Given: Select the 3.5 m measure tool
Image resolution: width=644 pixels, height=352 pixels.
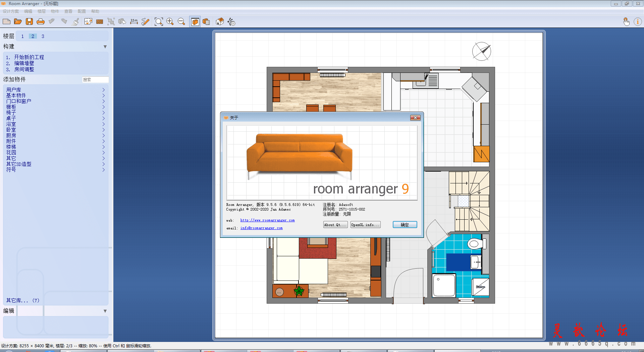Looking at the screenshot, I should pos(134,22).
